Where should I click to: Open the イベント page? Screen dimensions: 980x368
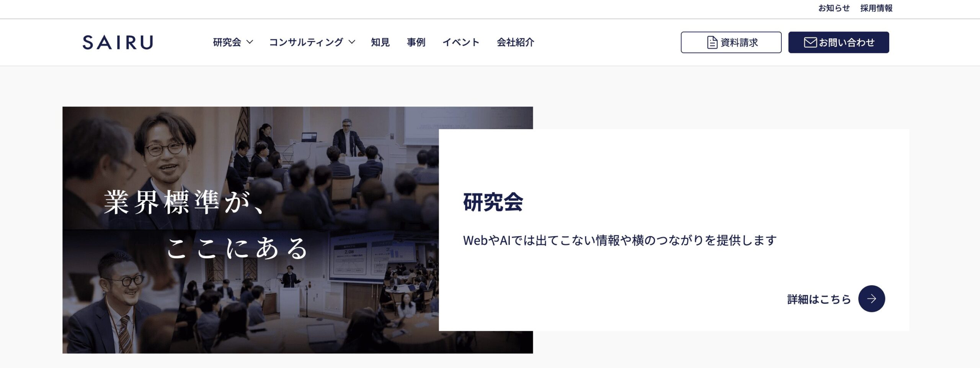[461, 42]
